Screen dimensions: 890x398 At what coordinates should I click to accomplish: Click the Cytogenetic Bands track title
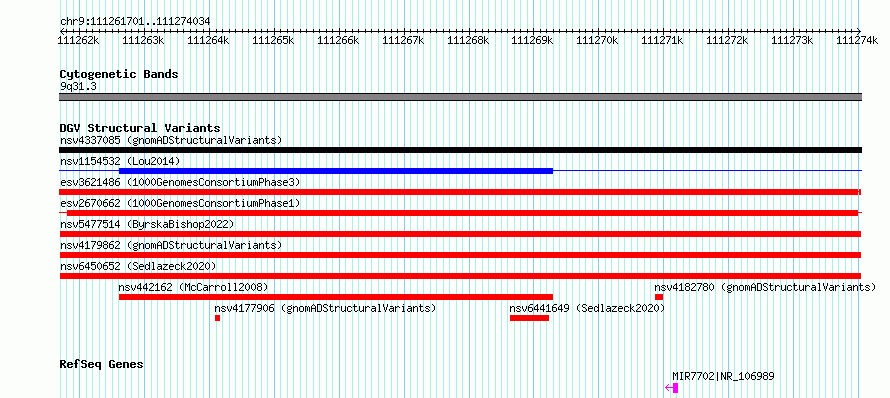pos(119,74)
